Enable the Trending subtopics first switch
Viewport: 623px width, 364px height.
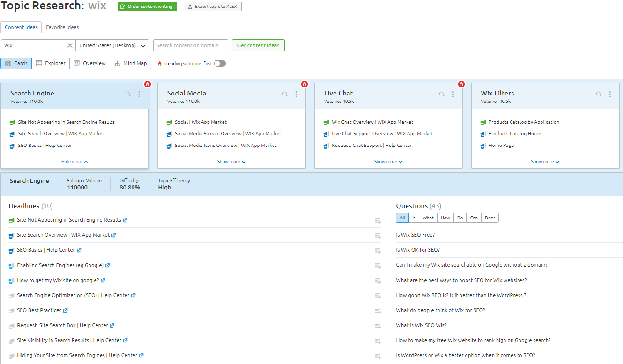click(x=220, y=63)
